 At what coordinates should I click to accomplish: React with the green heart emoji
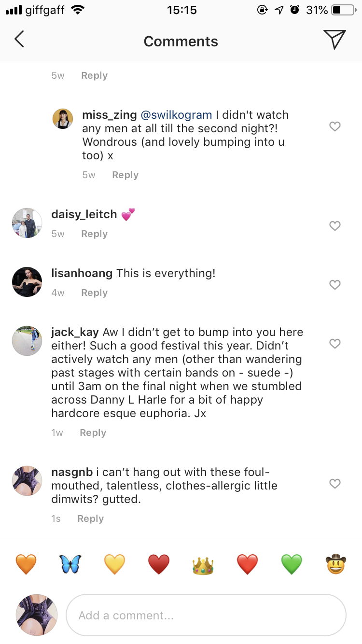tap(291, 564)
